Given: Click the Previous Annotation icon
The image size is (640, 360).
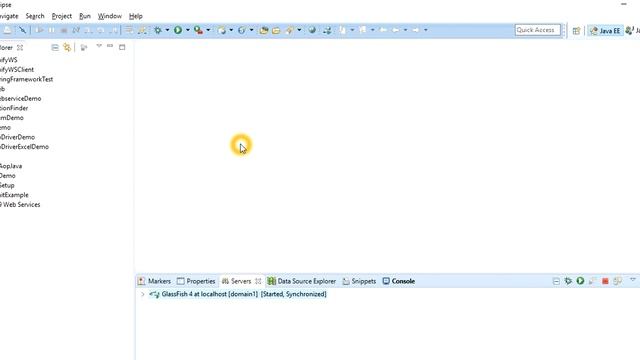Looking at the screenshot, I should coord(362,30).
